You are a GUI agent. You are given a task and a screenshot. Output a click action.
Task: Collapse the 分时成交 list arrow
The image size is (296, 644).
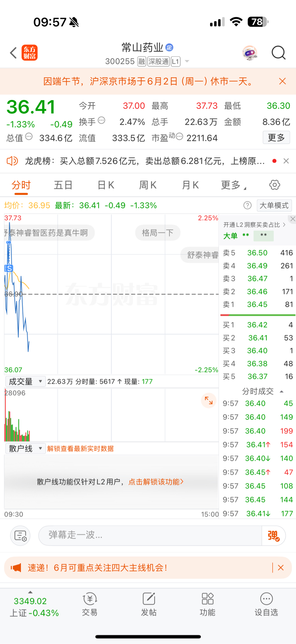pyautogui.click(x=282, y=391)
